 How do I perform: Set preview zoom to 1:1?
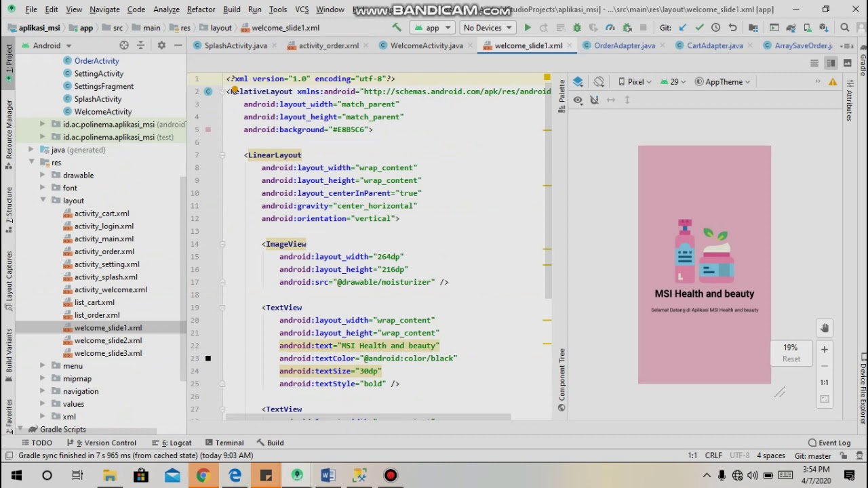point(825,382)
